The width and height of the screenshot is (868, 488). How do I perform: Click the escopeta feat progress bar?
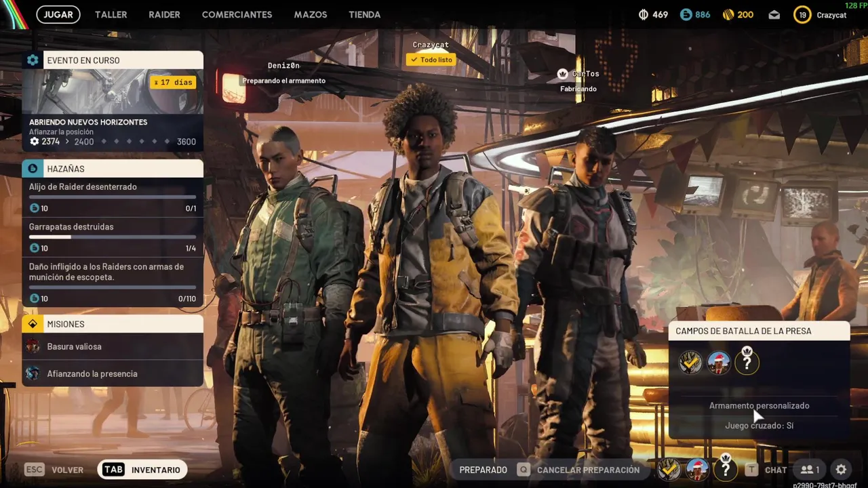coord(113,287)
